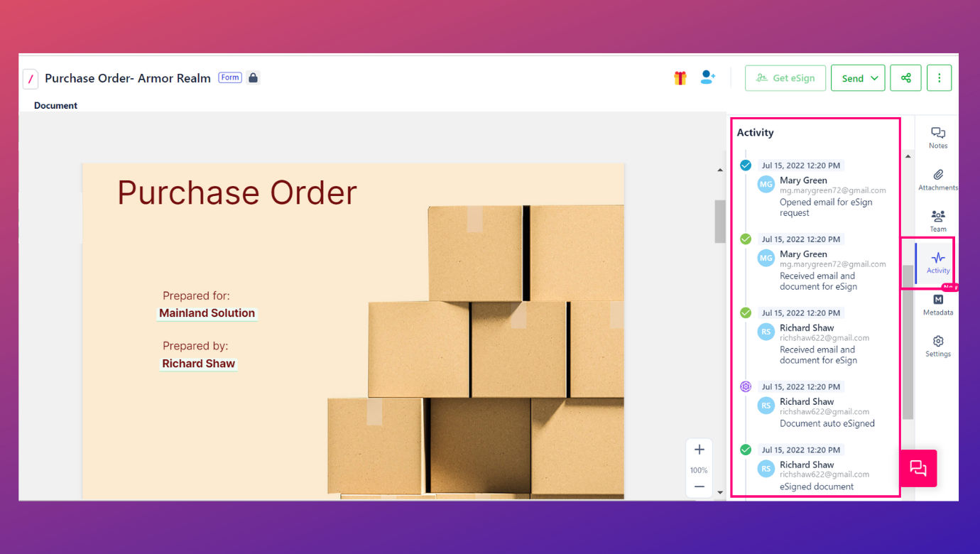Screen dimensions: 980x554
Task: Click RS avatar on Richard Shaw received entry
Action: pos(766,332)
